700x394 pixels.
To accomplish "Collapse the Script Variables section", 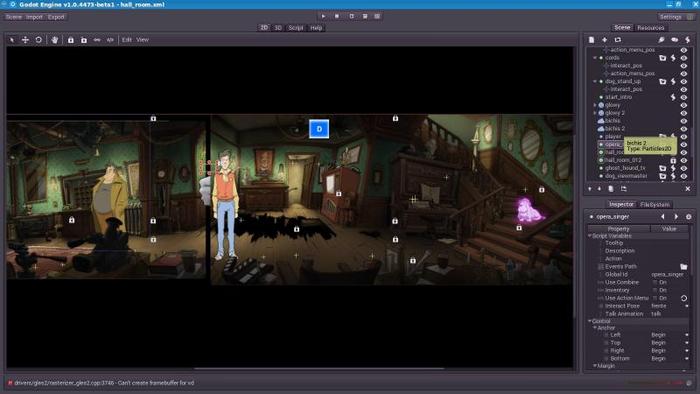I will 590,236.
